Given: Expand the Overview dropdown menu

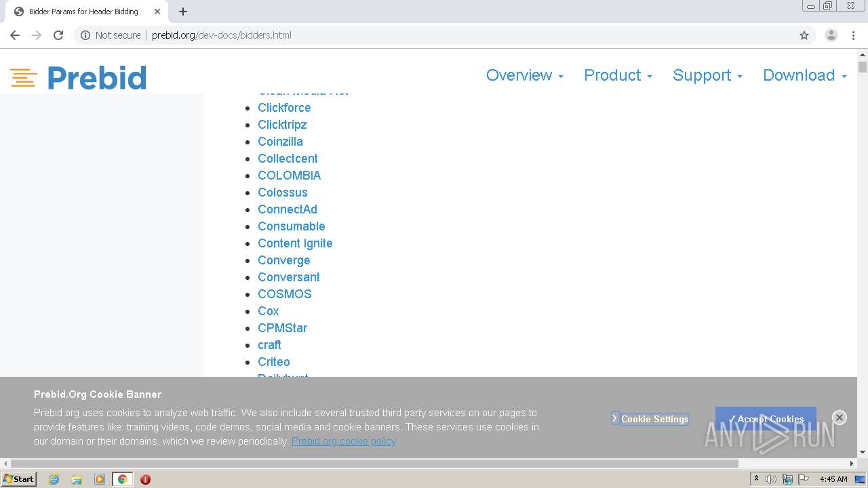Looking at the screenshot, I should click(x=524, y=75).
